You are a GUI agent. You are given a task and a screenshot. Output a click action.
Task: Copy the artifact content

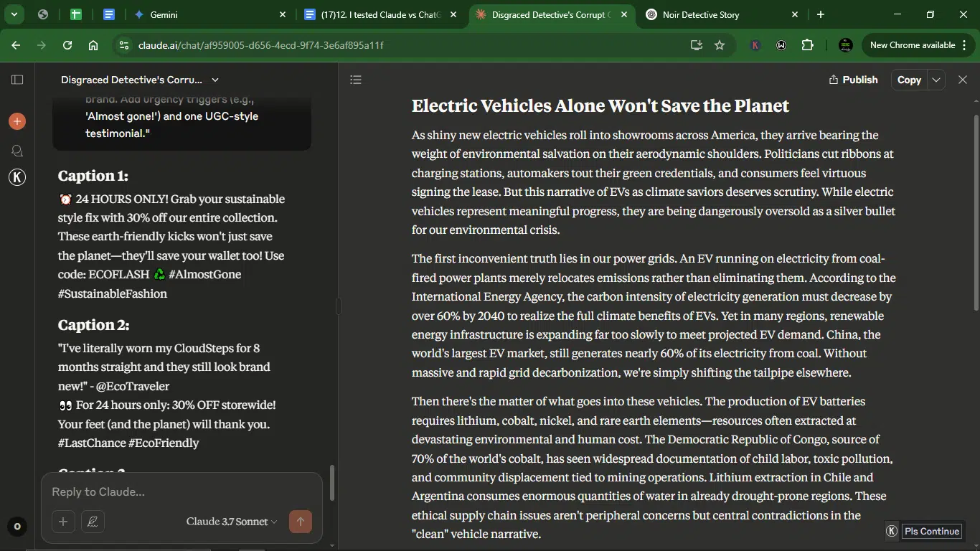click(909, 80)
